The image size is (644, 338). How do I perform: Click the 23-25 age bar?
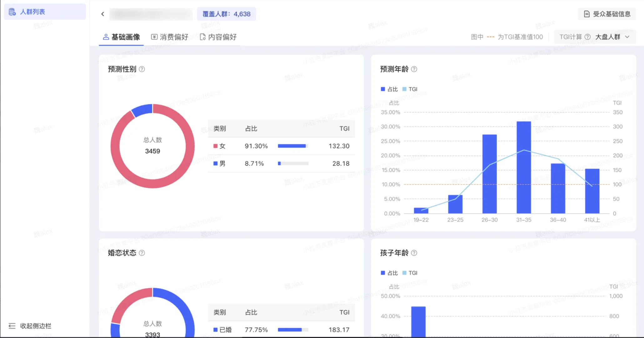click(x=455, y=204)
